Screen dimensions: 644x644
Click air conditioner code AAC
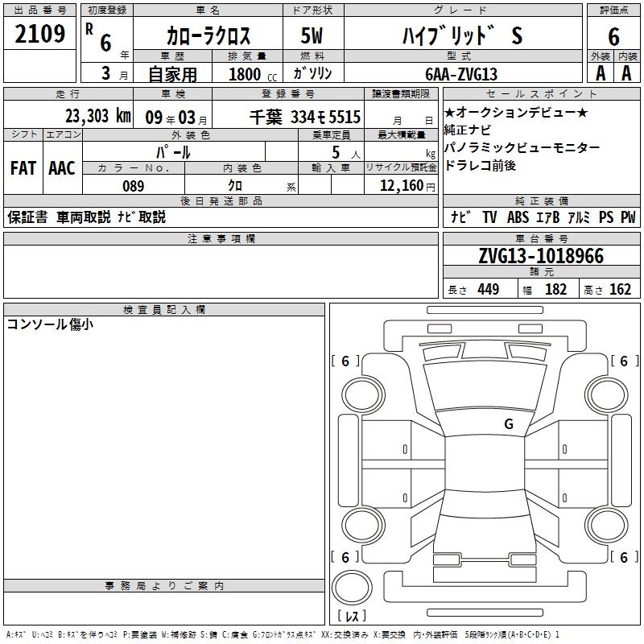[62, 168]
